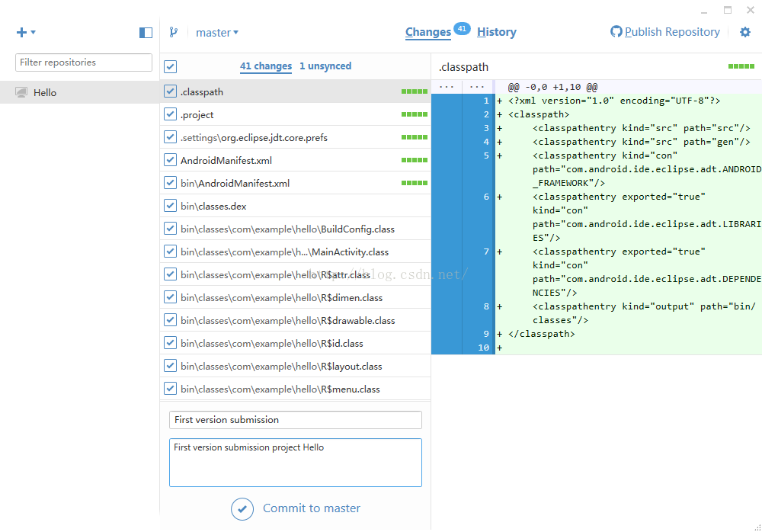Expand the hidden diff lines ellipsis

pyautogui.click(x=446, y=87)
